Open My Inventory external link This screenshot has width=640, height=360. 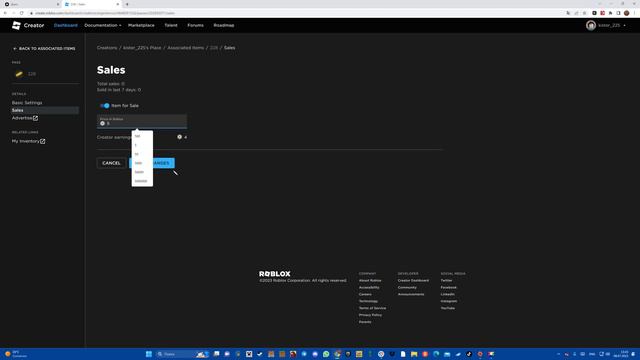pos(29,141)
